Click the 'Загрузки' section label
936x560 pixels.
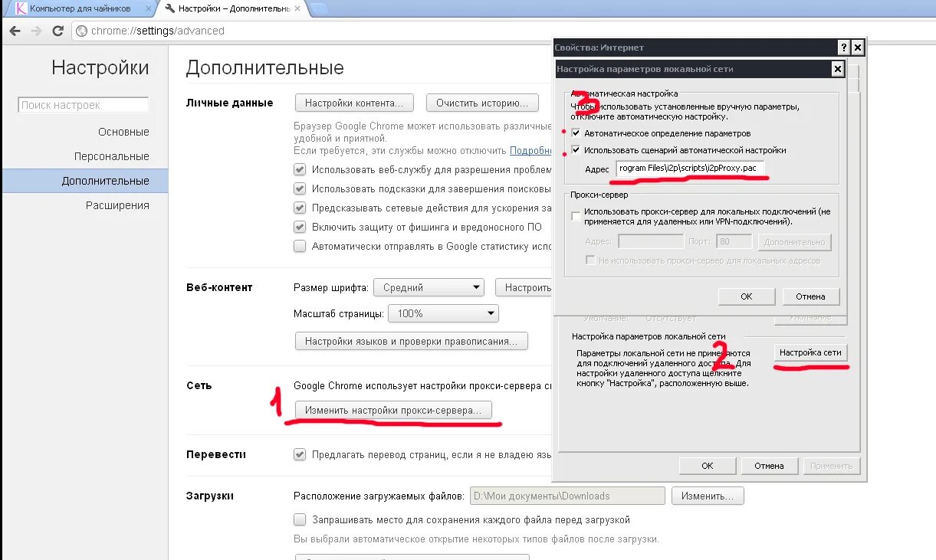[x=210, y=496]
